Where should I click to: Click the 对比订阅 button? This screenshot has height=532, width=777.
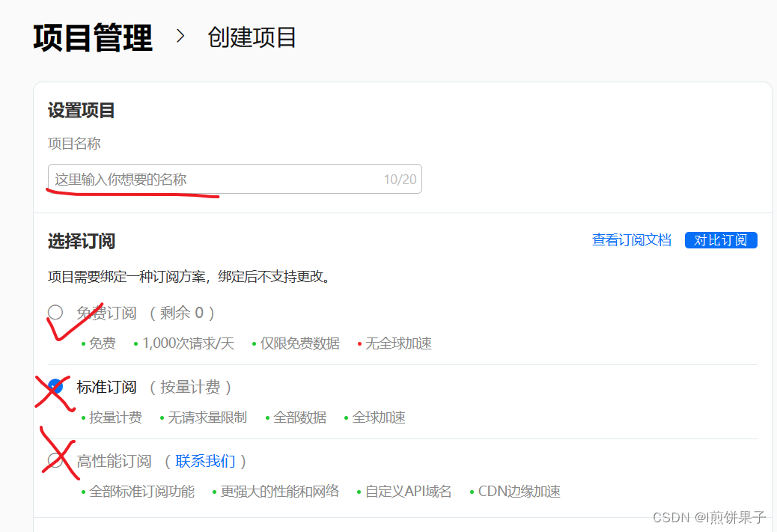click(x=721, y=240)
